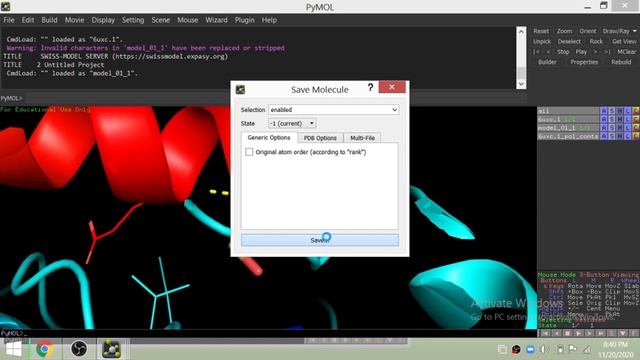Toggle visibility of object 6uxc.1
The height and width of the screenshot is (360, 640).
568,119
